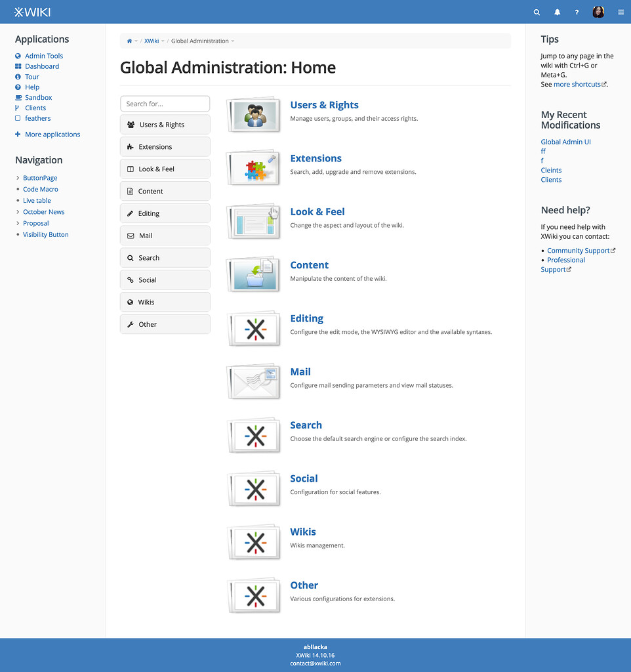Click the Other section thumbnail image
This screenshot has width=631, height=672.
254,595
